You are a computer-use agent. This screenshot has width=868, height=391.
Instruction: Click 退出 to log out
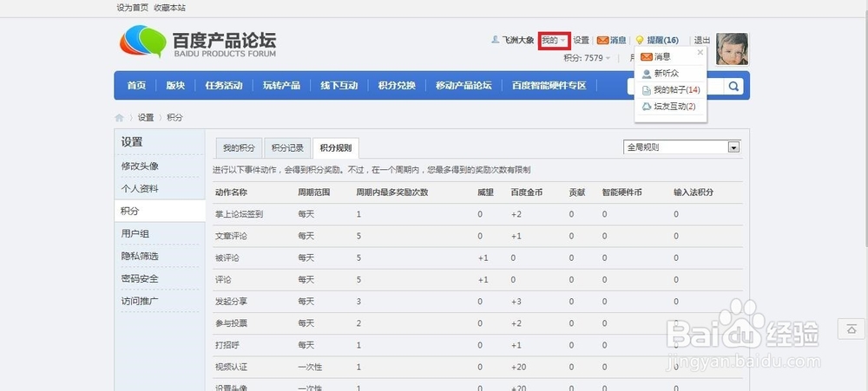pyautogui.click(x=702, y=41)
